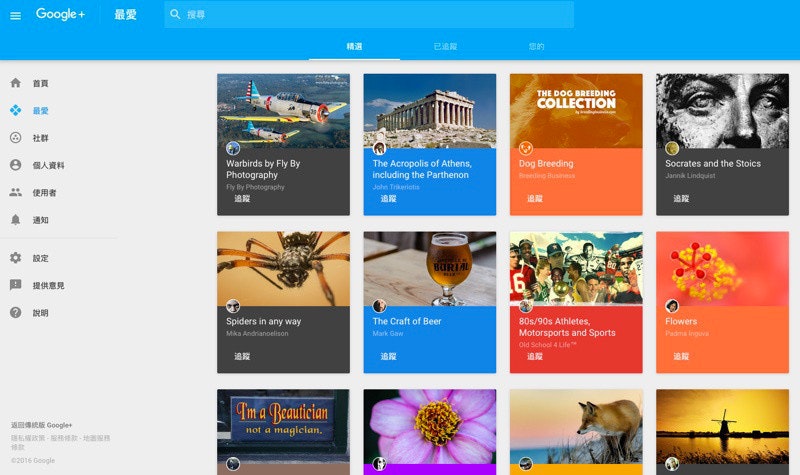
Task: Click the people icon beside 使用者
Action: coord(16,192)
